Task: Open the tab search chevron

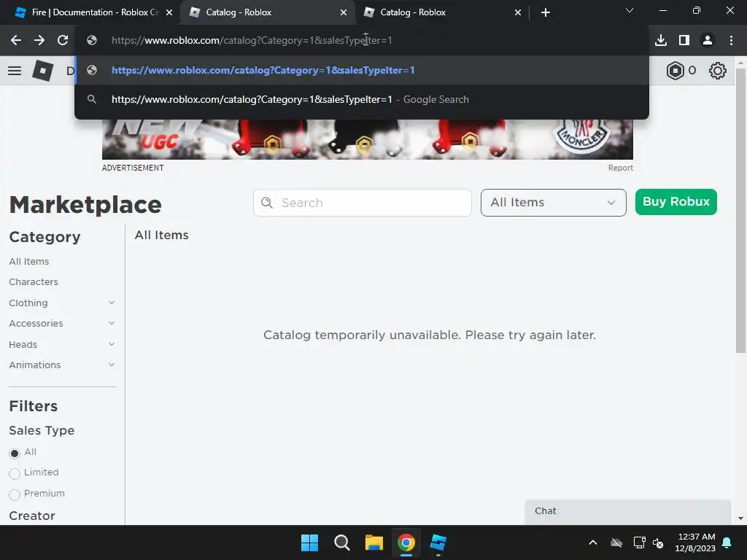Action: coord(630,10)
